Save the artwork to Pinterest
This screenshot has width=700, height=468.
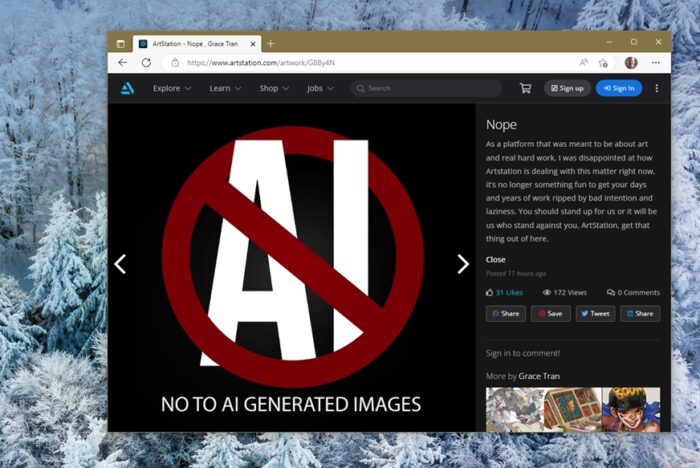click(550, 313)
